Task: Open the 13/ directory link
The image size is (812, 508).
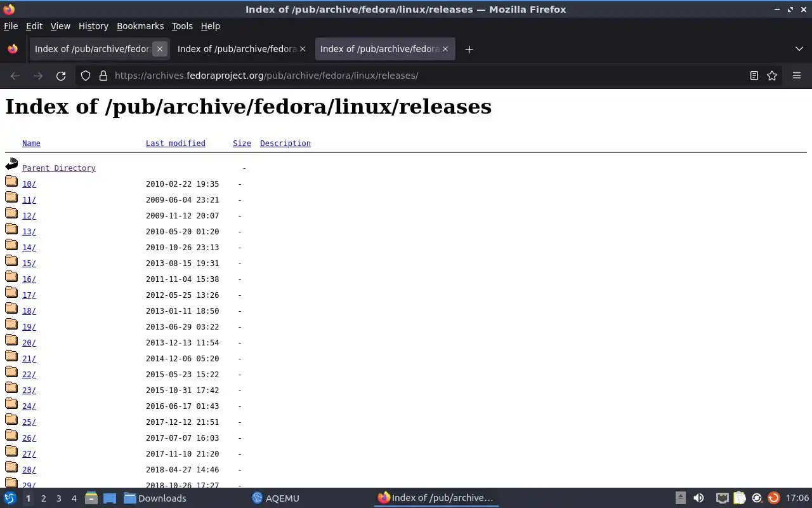Action: tap(29, 232)
